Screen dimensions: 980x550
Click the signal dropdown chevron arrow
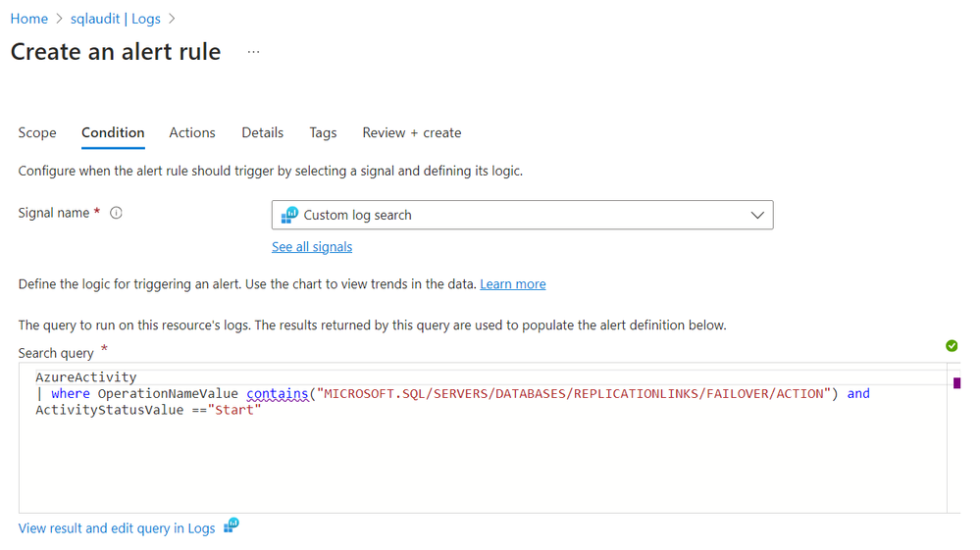pyautogui.click(x=757, y=215)
